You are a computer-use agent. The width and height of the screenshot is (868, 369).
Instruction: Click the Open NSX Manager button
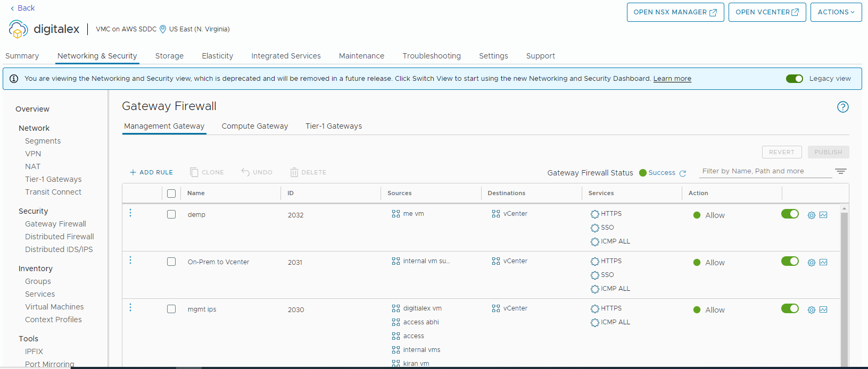[675, 12]
